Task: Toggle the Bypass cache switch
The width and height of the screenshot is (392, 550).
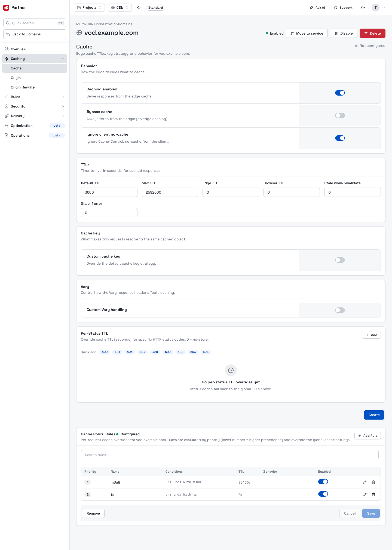Action: (340, 115)
